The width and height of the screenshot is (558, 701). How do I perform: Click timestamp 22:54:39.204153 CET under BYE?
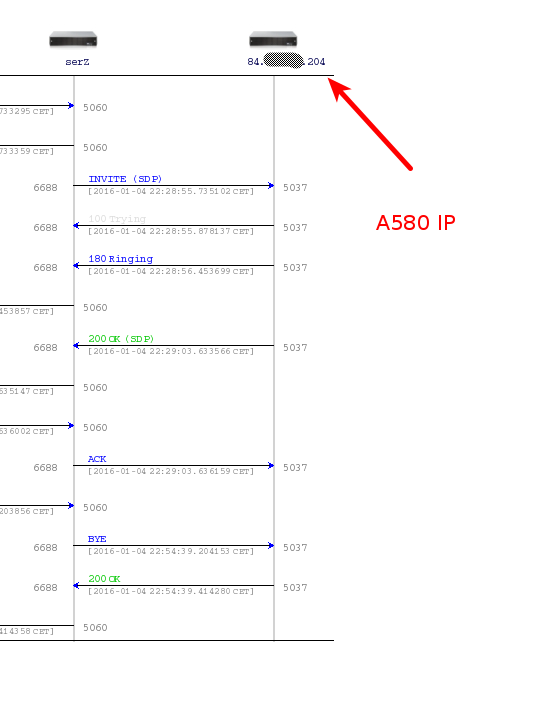(171, 551)
